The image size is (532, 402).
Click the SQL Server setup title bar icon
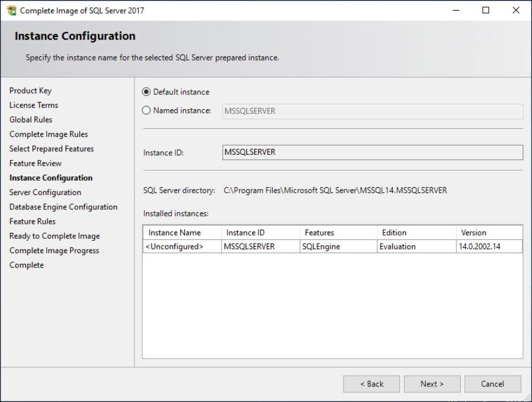click(11, 10)
